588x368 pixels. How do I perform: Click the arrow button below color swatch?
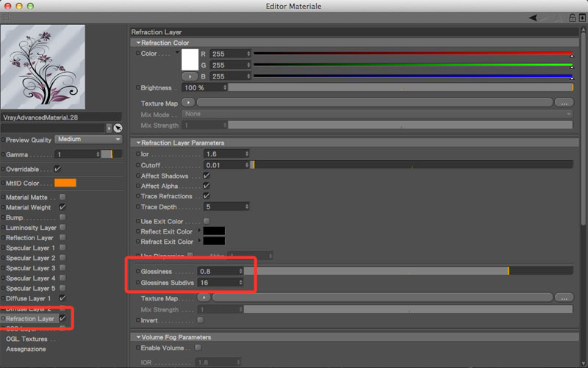(190, 76)
